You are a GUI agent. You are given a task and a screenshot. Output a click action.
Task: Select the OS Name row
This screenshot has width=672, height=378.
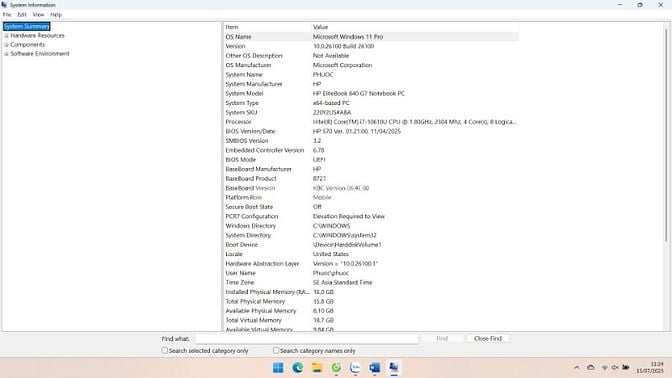(x=371, y=37)
